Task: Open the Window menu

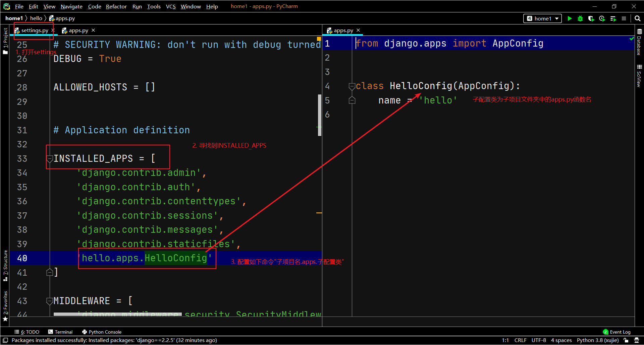Action: pos(191,6)
